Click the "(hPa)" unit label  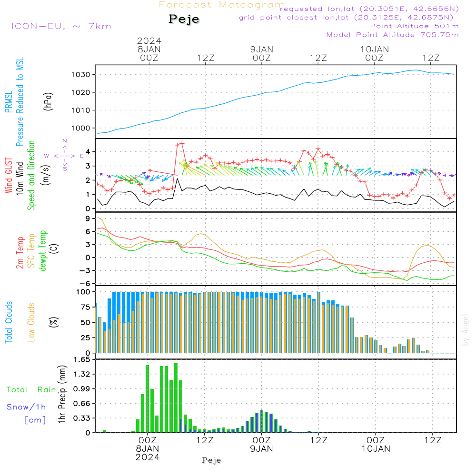coord(48,102)
